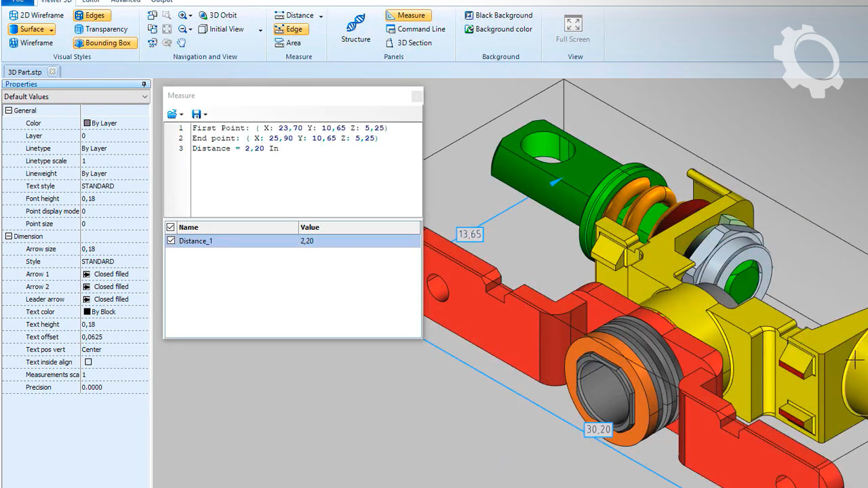Toggle the Name header select-all checkbox
The height and width of the screenshot is (488, 868).
coord(171,227)
